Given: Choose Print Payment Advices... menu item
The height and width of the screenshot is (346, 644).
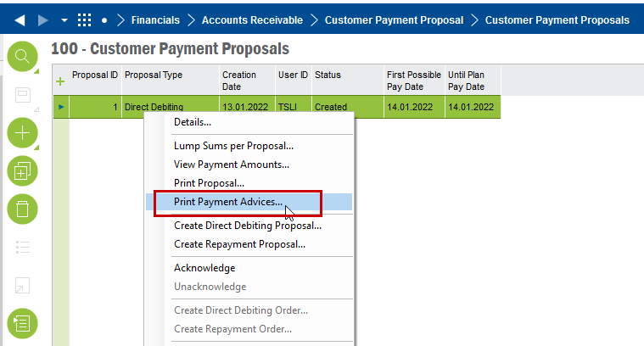Looking at the screenshot, I should [249, 202].
